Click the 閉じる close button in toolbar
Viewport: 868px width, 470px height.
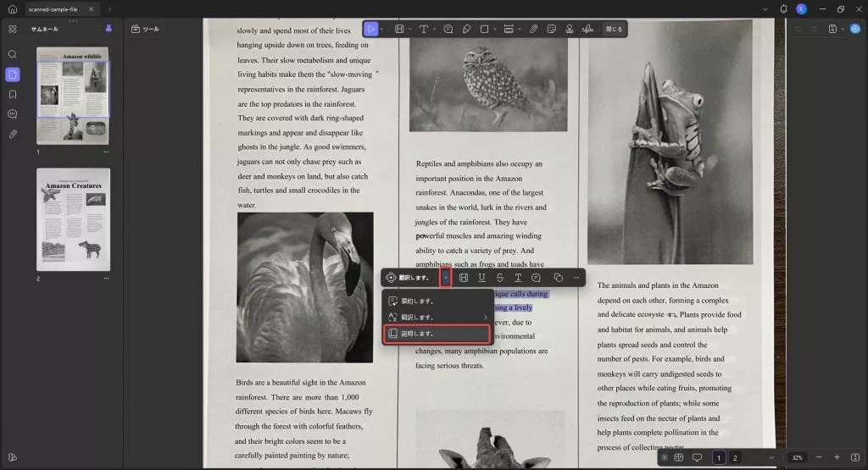tap(614, 29)
